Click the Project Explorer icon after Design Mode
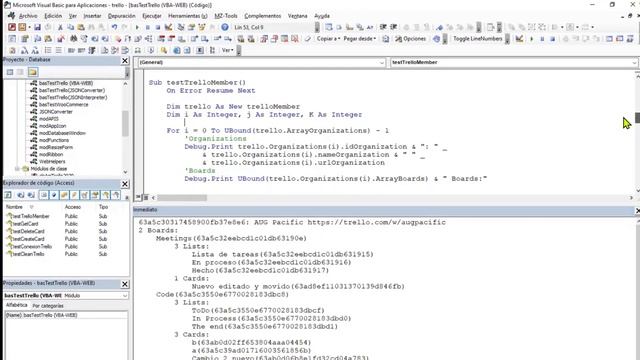640x360 pixels. coord(180,27)
